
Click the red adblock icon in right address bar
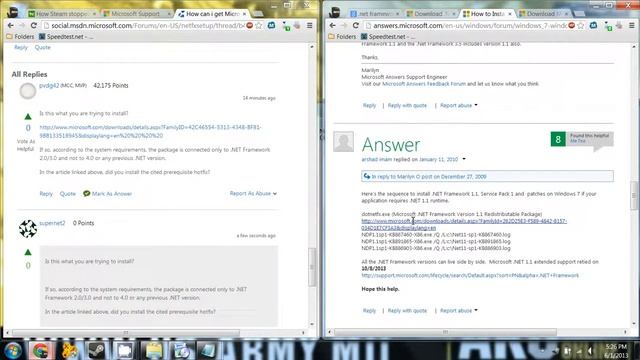coord(572,25)
